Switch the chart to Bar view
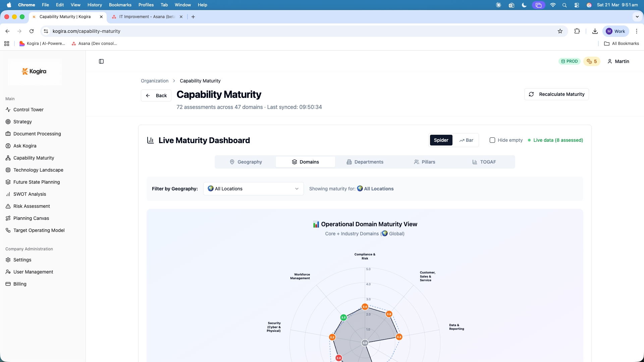644x362 pixels. click(x=466, y=140)
